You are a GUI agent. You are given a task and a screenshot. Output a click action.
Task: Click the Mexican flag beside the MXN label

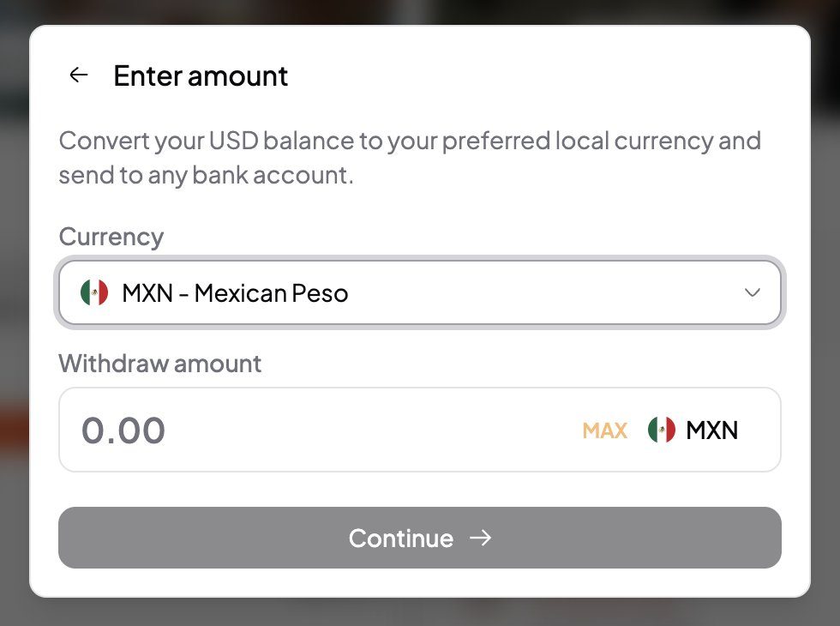pos(662,430)
